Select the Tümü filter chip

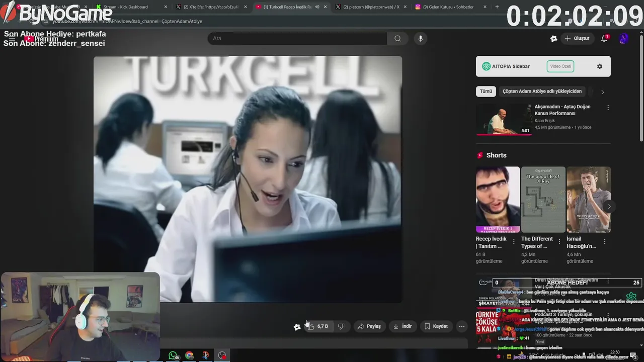(486, 92)
